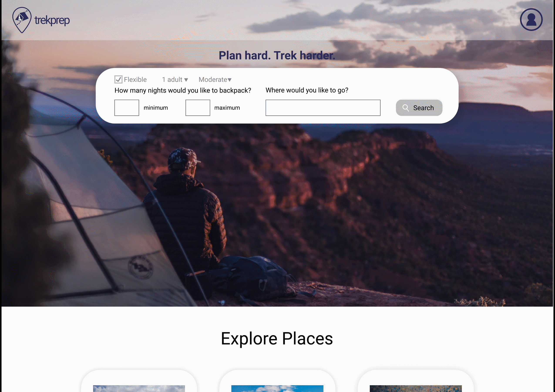Click the map pin location icon
The width and height of the screenshot is (555, 392).
pos(22,20)
